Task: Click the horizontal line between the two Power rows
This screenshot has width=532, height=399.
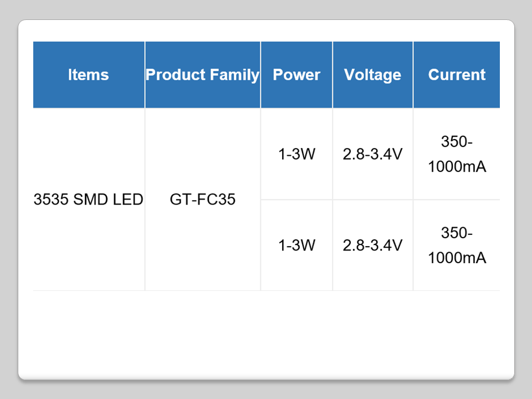Action: pyautogui.click(x=296, y=199)
